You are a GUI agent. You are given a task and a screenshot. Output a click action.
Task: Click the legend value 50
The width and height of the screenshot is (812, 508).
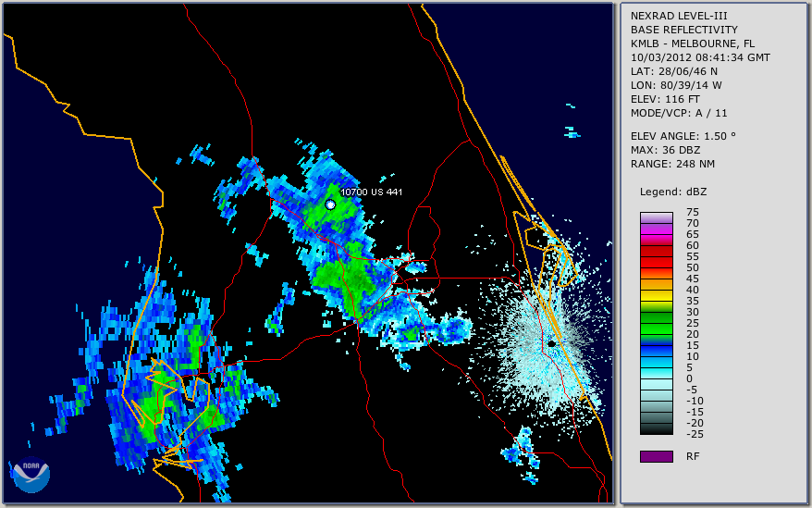coord(693,267)
